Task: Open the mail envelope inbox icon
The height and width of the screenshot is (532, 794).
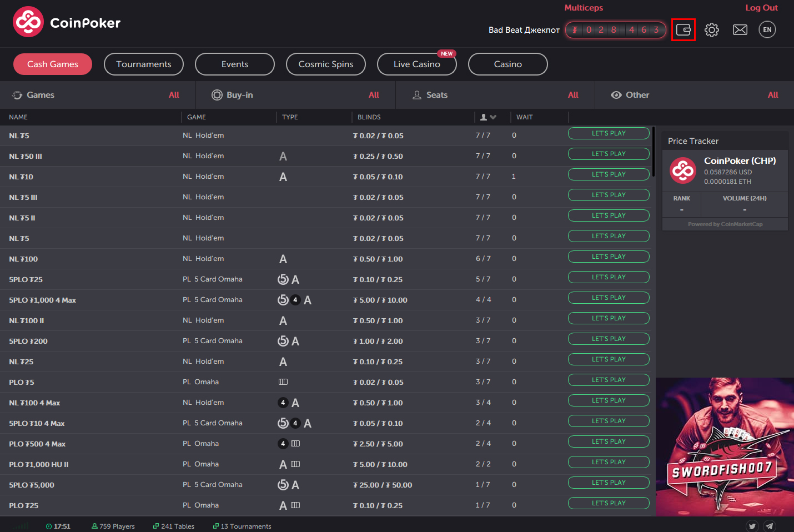Action: point(740,30)
